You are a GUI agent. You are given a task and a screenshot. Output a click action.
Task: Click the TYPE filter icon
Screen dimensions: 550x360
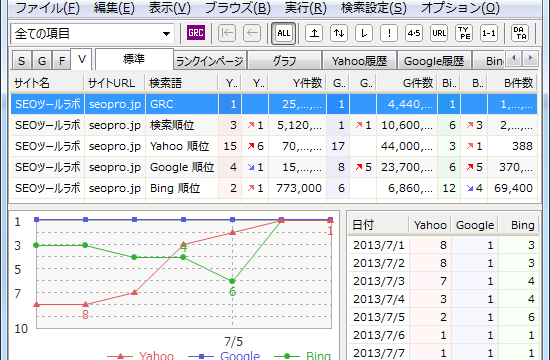[x=464, y=33]
